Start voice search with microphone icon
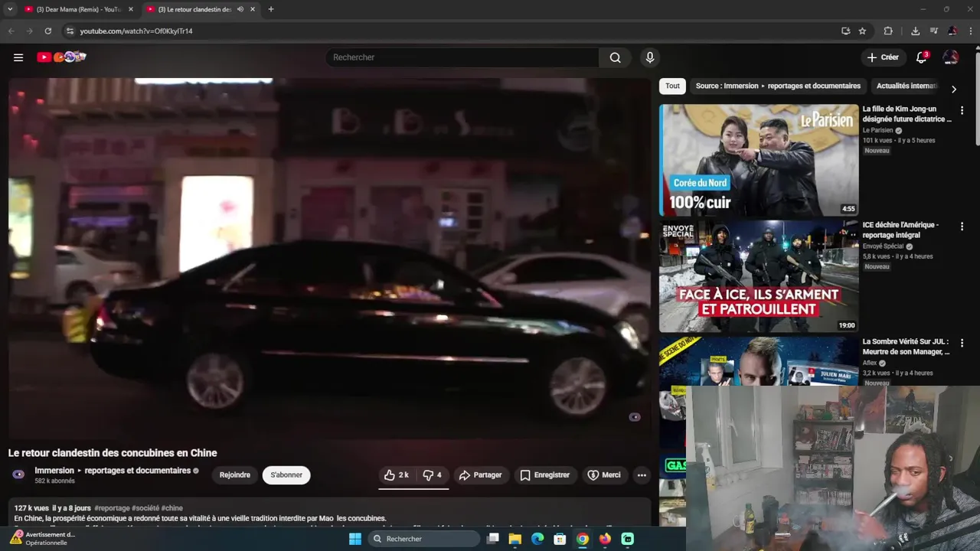The width and height of the screenshot is (980, 551). [650, 57]
